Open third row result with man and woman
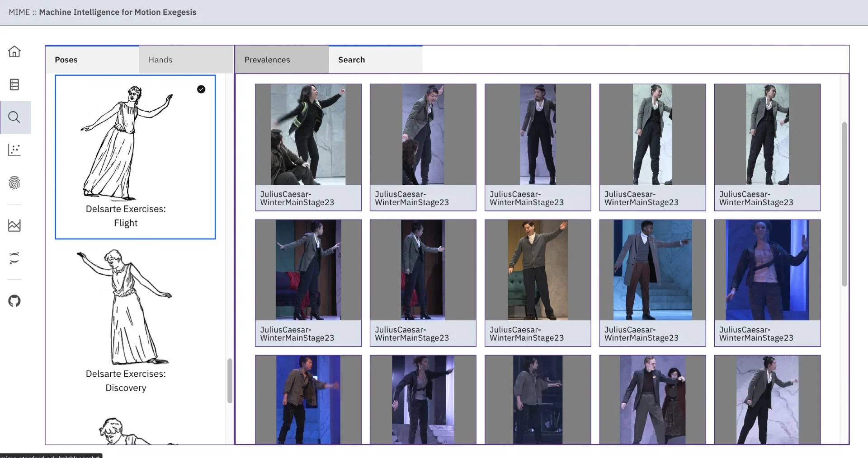 (653, 400)
